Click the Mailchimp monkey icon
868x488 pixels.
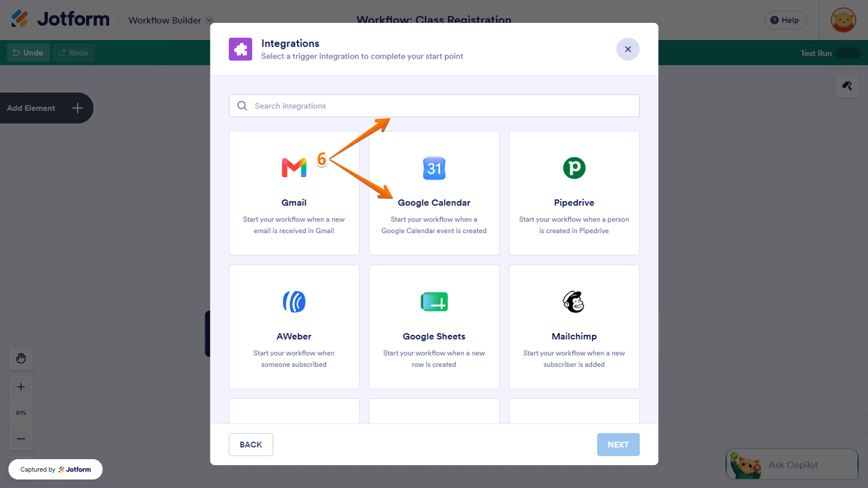pyautogui.click(x=574, y=302)
